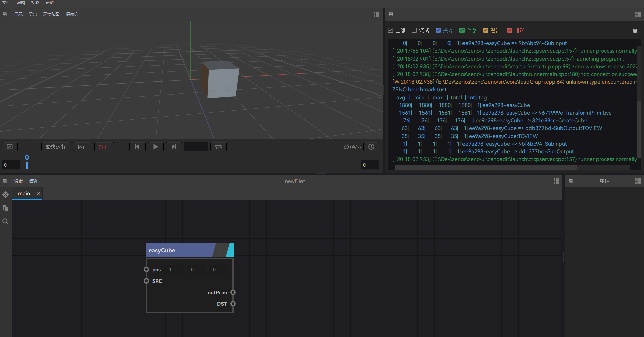The height and width of the screenshot is (337, 644).
Task: Click the easyCube node header
Action: tap(180, 250)
